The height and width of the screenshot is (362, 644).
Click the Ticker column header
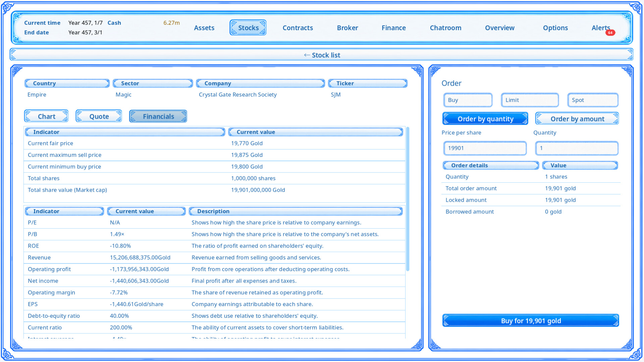click(368, 83)
